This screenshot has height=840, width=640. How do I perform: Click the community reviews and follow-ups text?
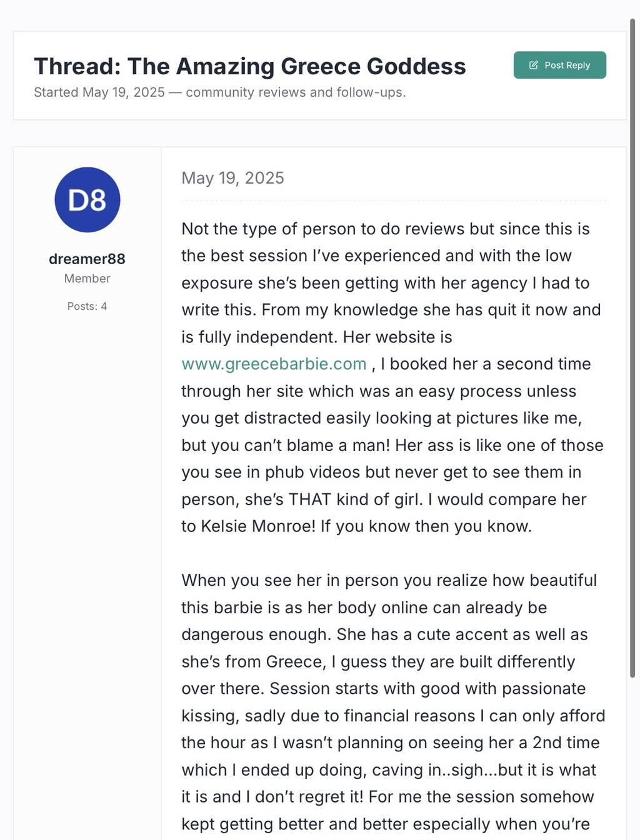[x=296, y=92]
